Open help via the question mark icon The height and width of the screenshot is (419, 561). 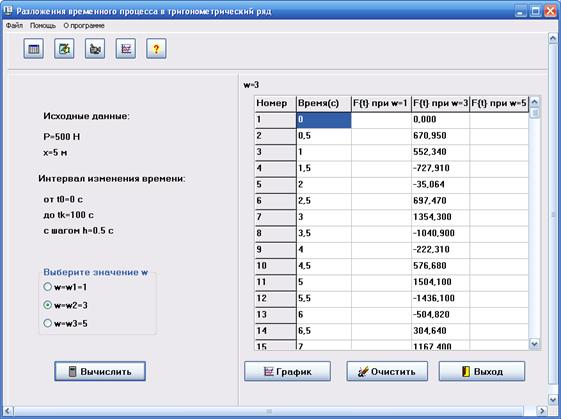pos(156,49)
